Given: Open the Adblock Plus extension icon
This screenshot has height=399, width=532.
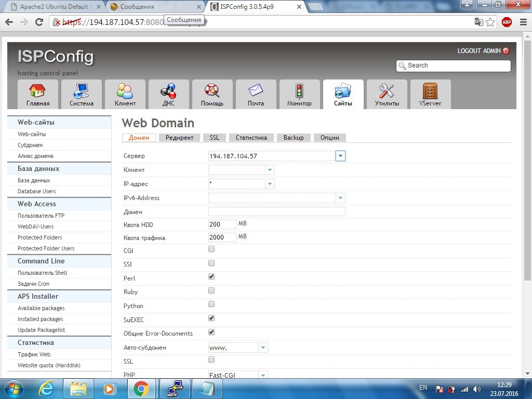Looking at the screenshot, I should click(x=507, y=22).
